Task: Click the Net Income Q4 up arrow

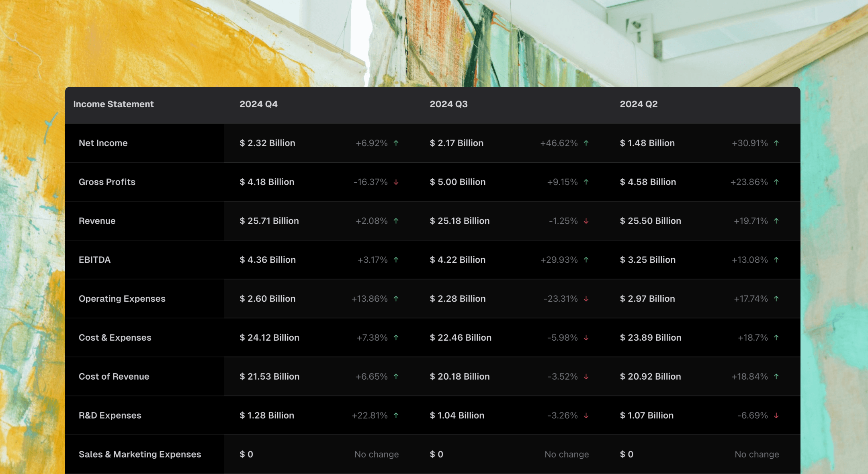Action: point(396,143)
